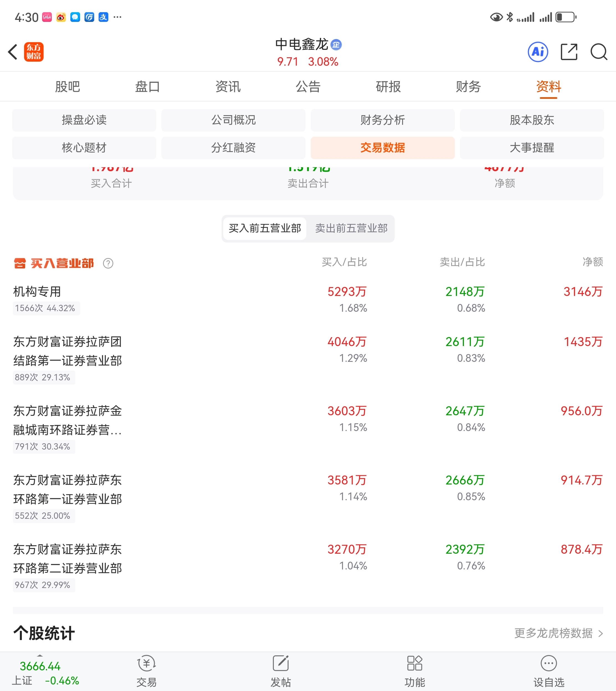616x691 pixels.
Task: Tap the back arrow icon
Action: pos(13,52)
